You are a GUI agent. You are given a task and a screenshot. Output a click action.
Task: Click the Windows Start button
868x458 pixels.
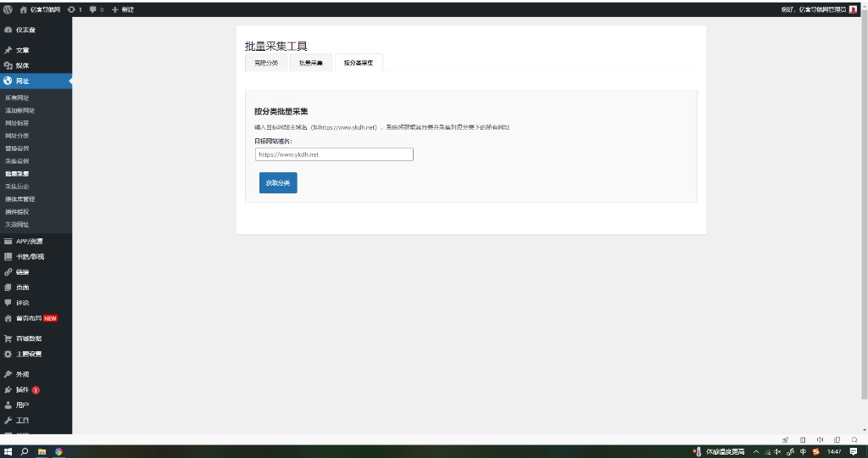8,451
